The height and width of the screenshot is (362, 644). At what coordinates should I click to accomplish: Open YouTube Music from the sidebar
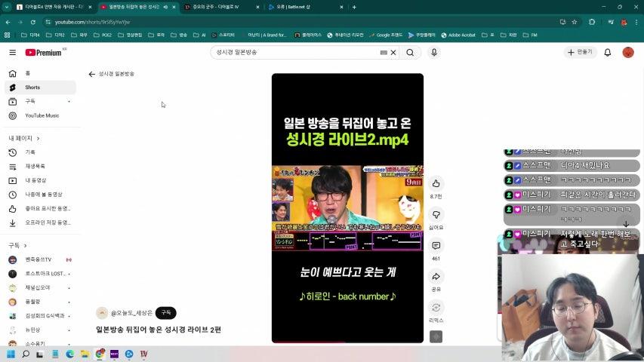[x=42, y=115]
